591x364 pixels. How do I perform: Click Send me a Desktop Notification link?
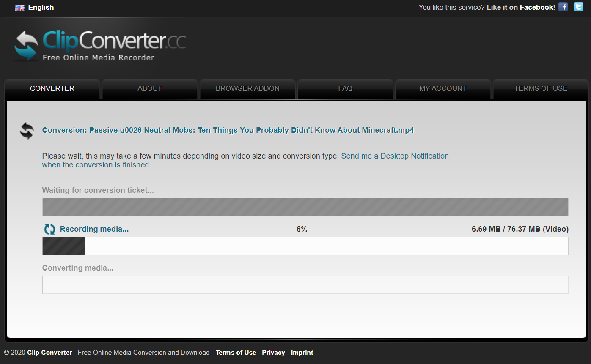245,160
